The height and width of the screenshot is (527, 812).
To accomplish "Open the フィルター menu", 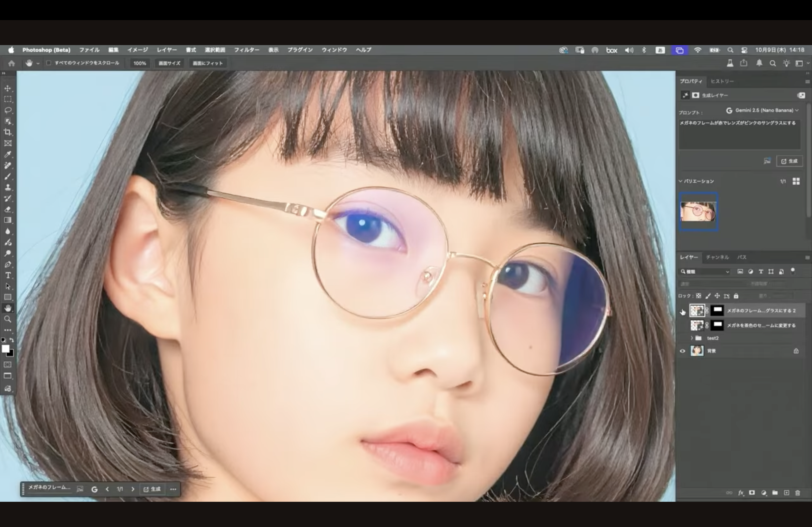I will click(x=246, y=50).
